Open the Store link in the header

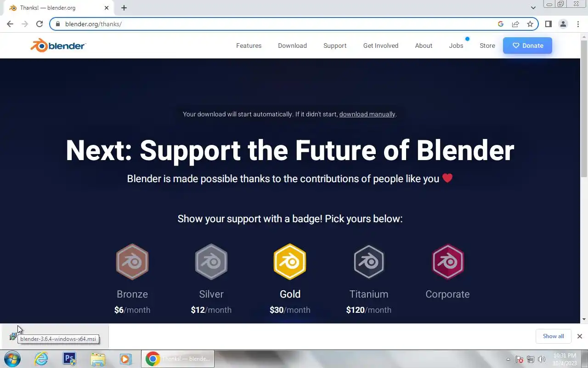point(487,46)
